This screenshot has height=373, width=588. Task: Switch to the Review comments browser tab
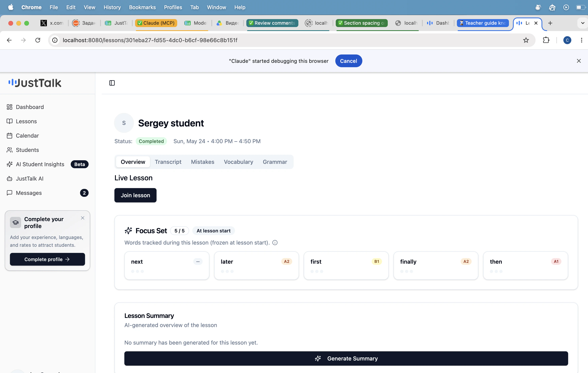273,23
